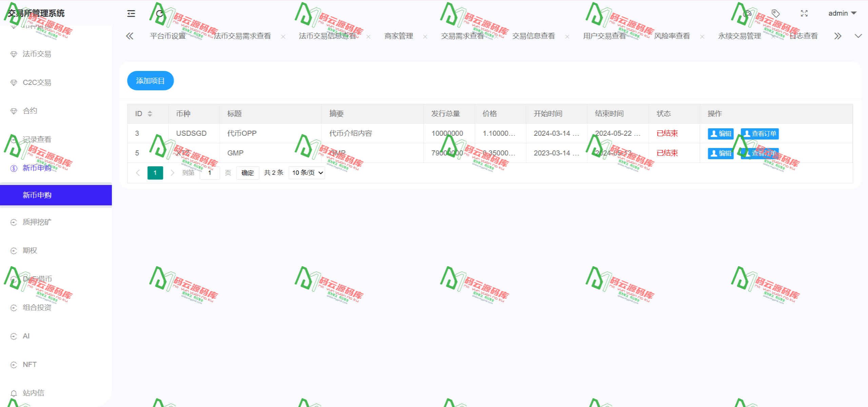
Task: Refresh the page using the reload icon
Action: tap(160, 13)
